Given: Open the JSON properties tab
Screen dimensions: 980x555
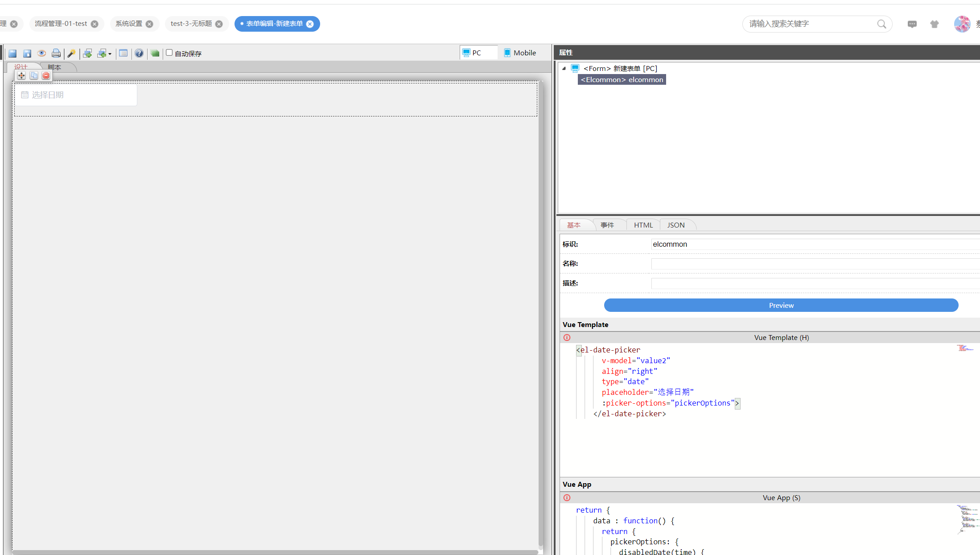Looking at the screenshot, I should (676, 225).
